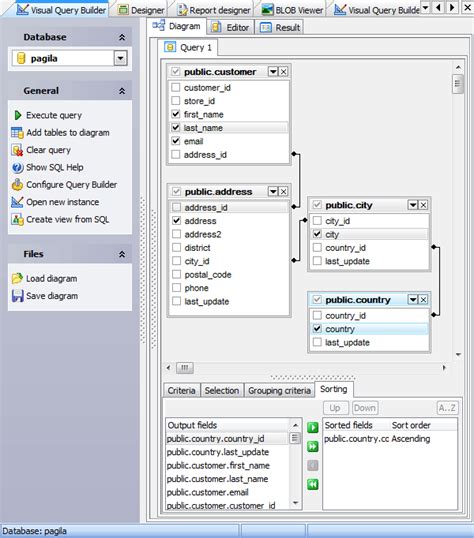474x538 pixels.
Task: Switch to the Editor tab
Action: tap(231, 27)
